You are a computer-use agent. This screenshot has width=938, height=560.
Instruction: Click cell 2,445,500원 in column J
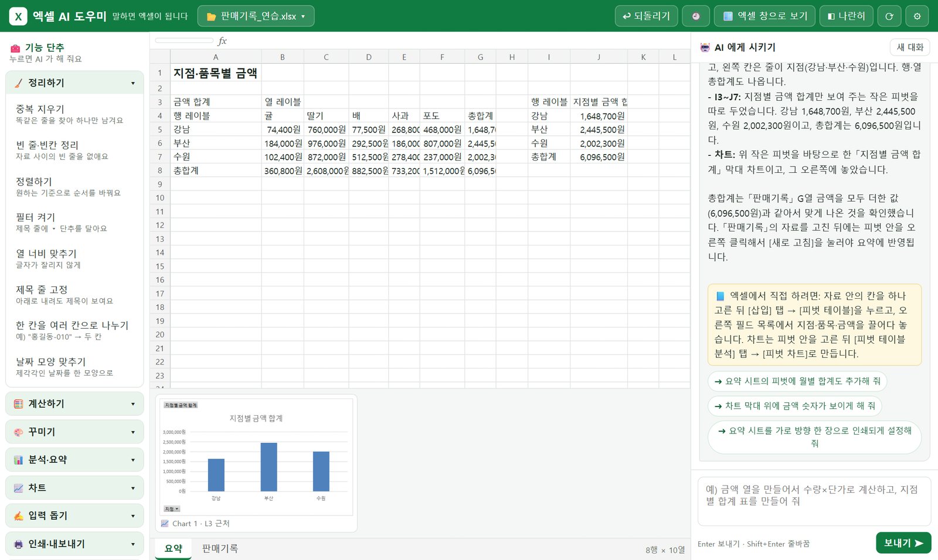click(x=599, y=129)
